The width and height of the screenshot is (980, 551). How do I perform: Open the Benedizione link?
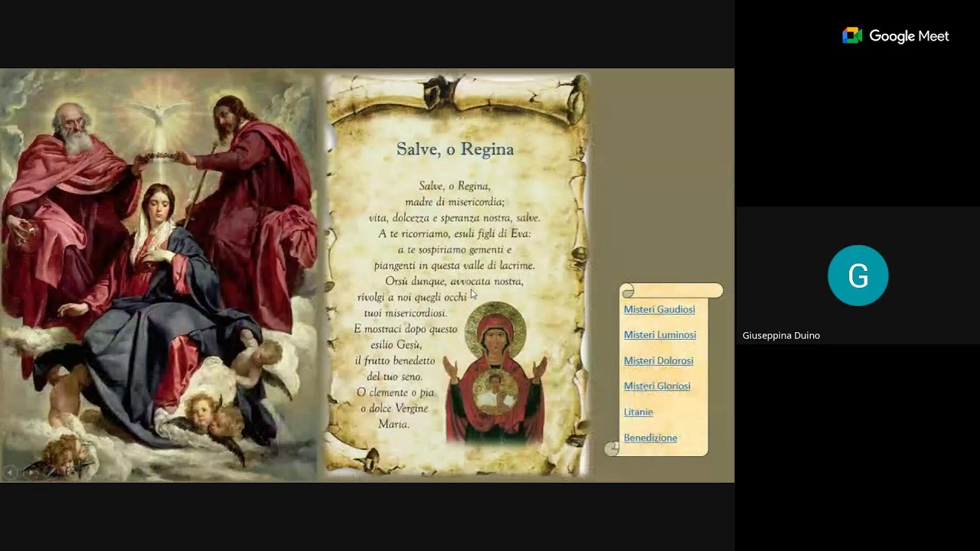[650, 438]
